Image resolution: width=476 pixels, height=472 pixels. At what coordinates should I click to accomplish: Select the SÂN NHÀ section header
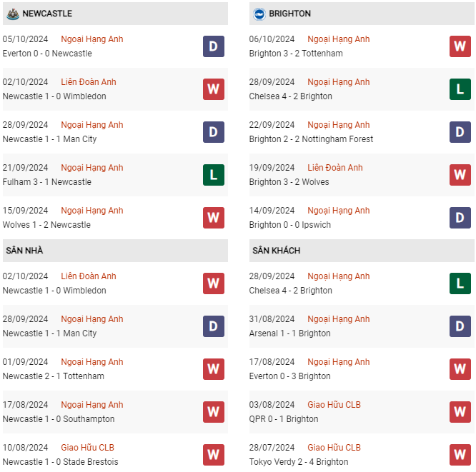pyautogui.click(x=115, y=251)
